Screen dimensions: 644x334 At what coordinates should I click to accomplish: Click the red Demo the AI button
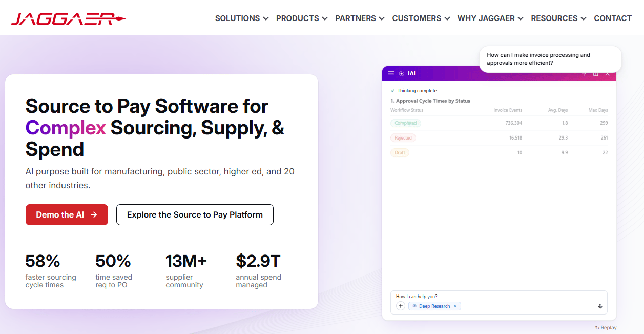click(67, 214)
